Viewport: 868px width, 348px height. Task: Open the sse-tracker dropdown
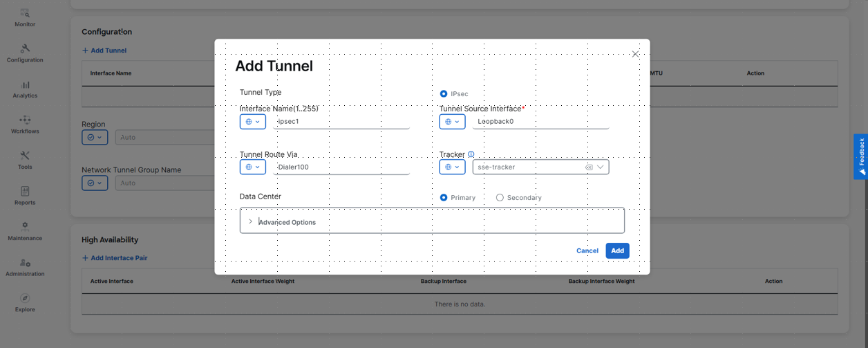(600, 167)
